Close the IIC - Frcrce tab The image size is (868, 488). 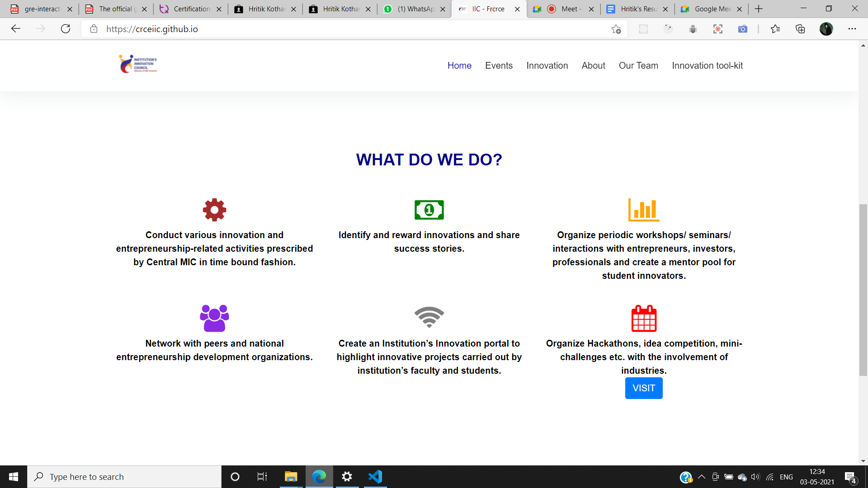click(517, 9)
